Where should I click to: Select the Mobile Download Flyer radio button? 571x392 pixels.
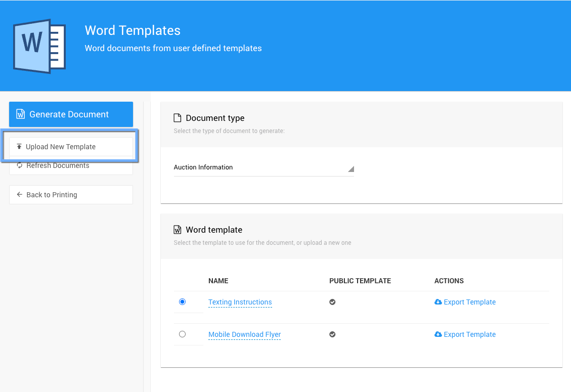tap(183, 334)
